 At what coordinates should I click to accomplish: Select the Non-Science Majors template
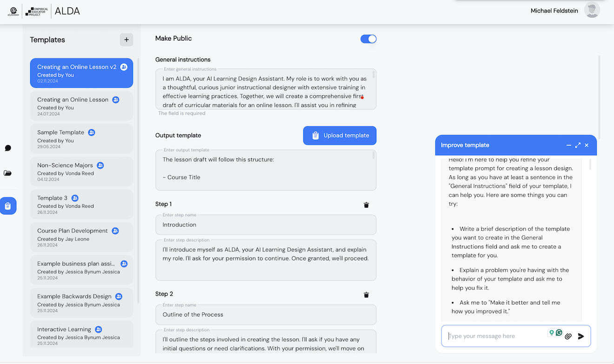coord(81,172)
